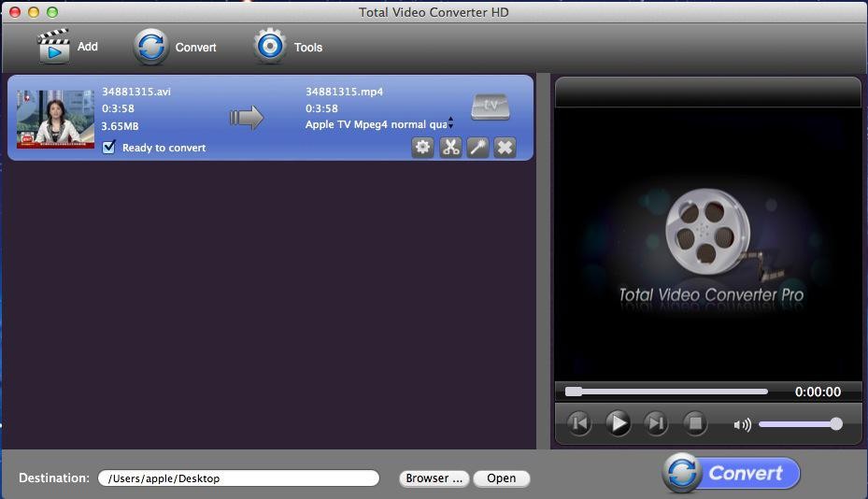Click the Browser ... button

434,478
